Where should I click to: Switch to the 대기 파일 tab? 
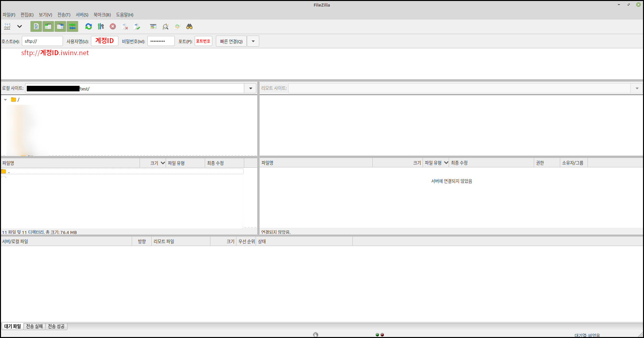click(x=12, y=326)
